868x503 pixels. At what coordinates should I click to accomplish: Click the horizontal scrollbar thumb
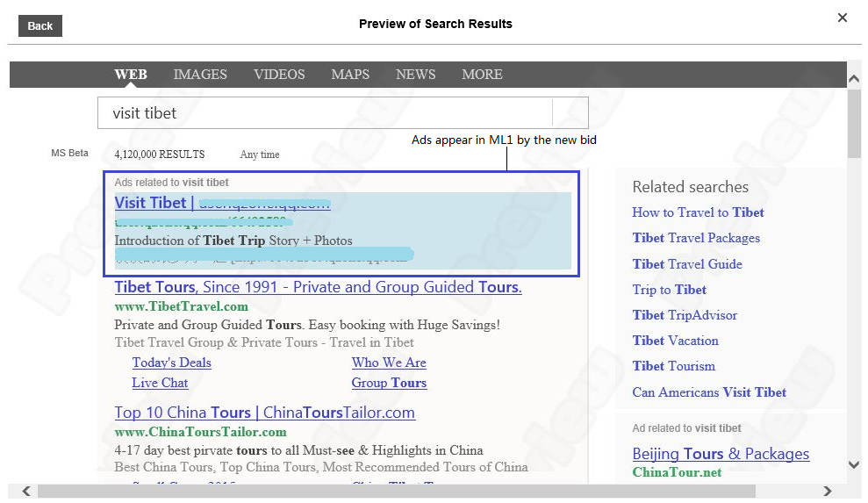coord(397,492)
